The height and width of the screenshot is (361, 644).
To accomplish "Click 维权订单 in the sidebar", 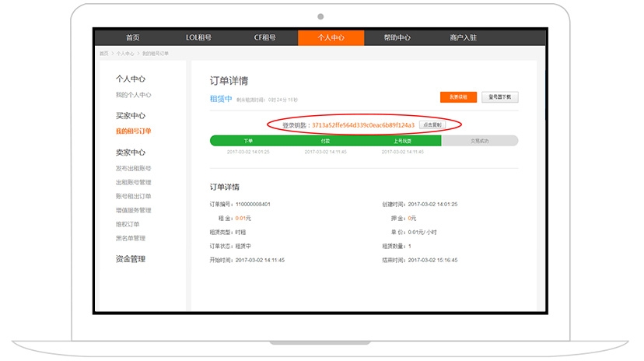I will click(128, 225).
